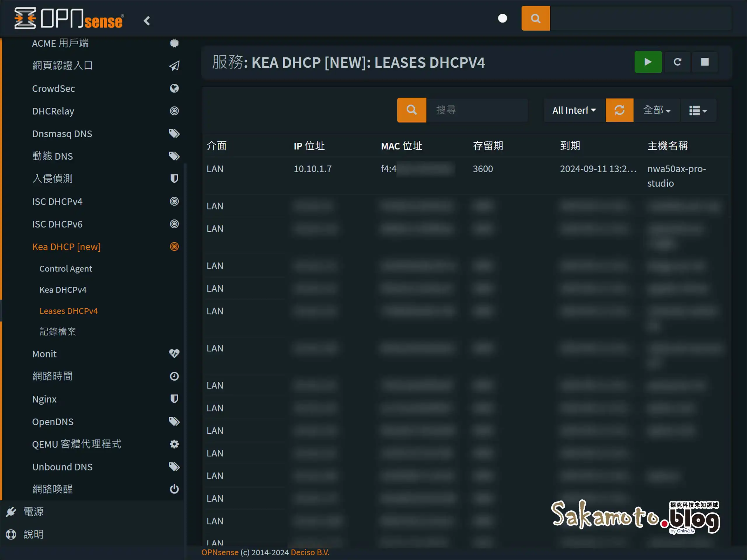Open 記錄檔案 under Kea DHCP
The height and width of the screenshot is (560, 747).
pos(57,331)
